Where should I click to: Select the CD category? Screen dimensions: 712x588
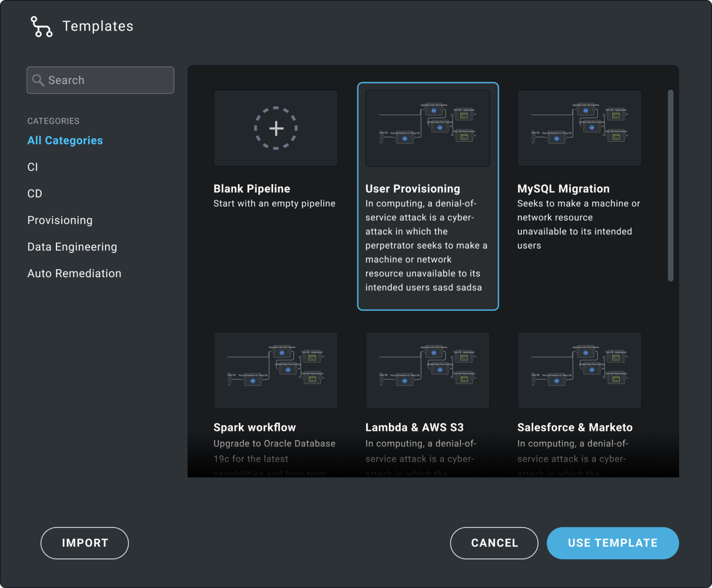click(x=34, y=193)
